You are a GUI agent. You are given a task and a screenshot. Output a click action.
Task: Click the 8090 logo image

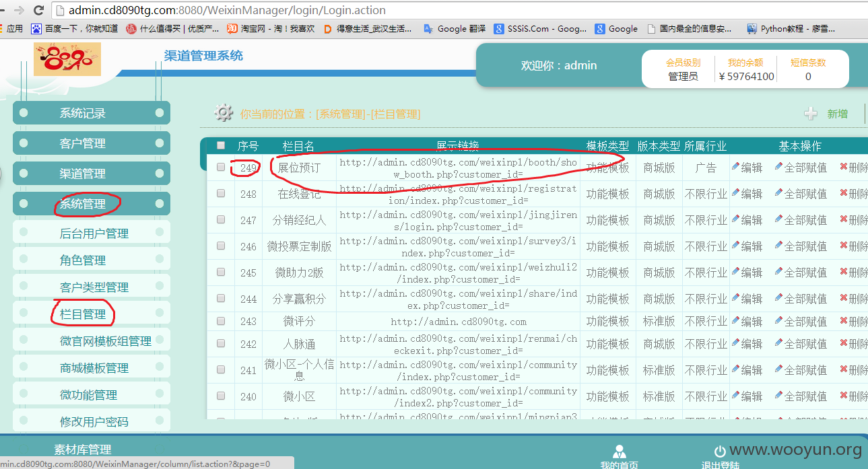[67, 59]
